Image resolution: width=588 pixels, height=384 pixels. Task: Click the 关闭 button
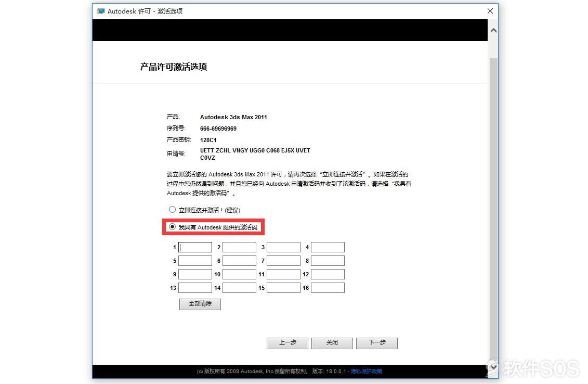pyautogui.click(x=332, y=343)
